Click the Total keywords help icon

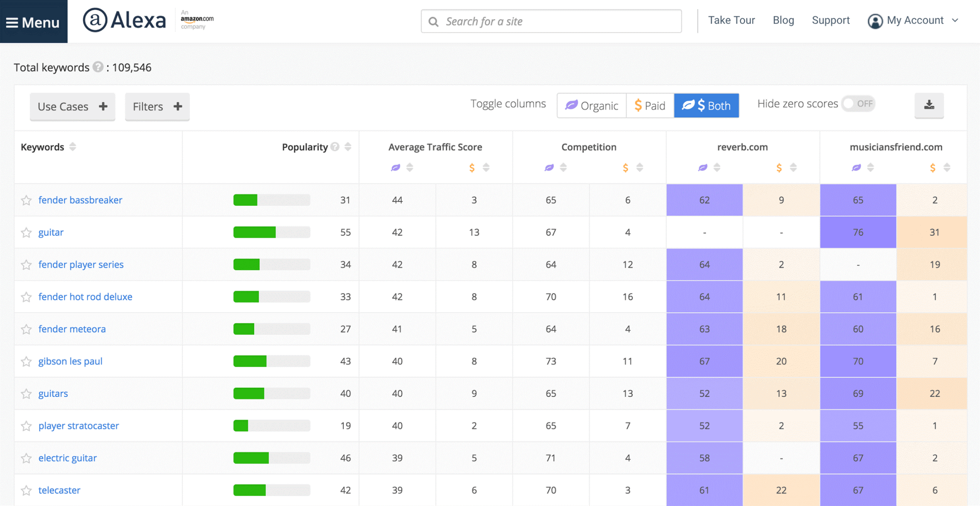point(98,67)
